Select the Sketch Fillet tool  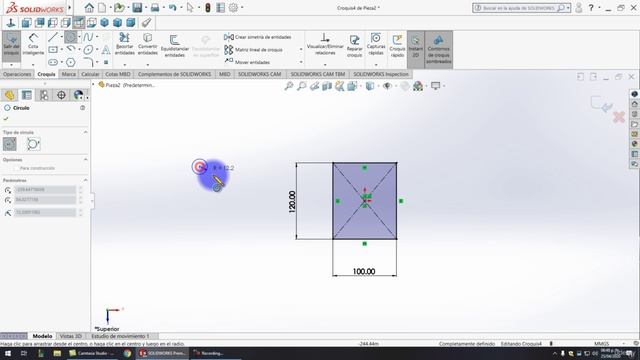(x=89, y=62)
